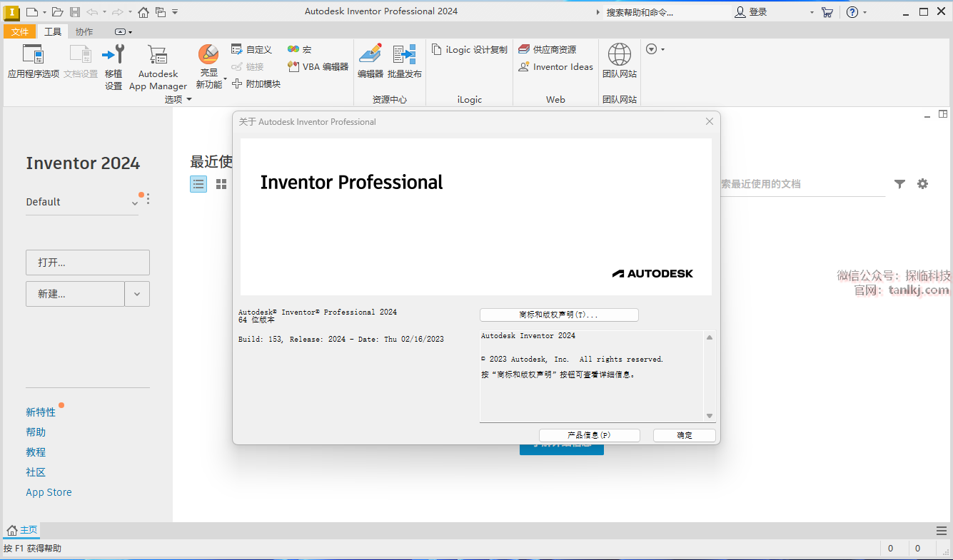Expand the 新建 button dropdown arrow

pos(137,294)
